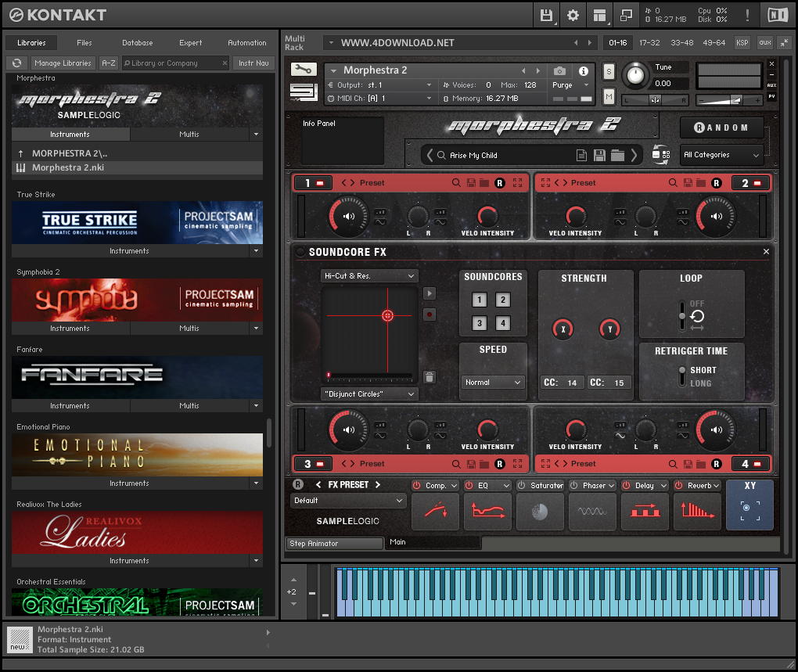
Task: Toggle Saturator power button
Action: 521,485
